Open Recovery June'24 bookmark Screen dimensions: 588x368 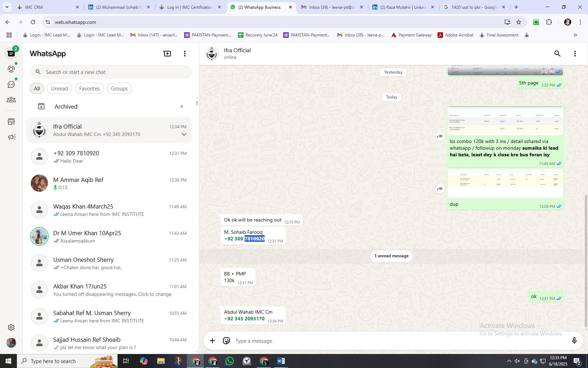tap(258, 35)
